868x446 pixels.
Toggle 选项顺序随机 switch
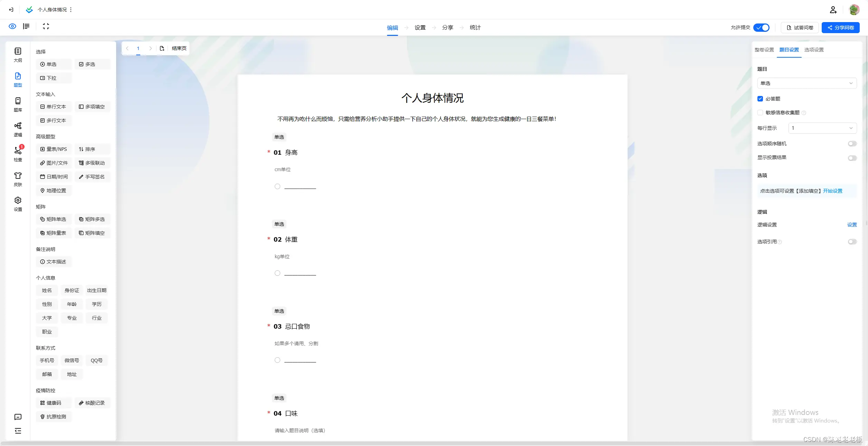click(x=852, y=144)
